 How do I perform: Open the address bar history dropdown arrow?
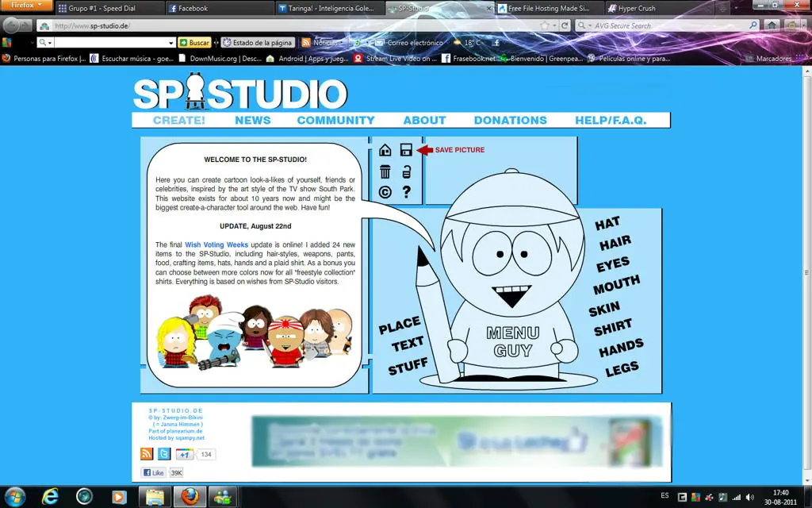click(x=554, y=25)
